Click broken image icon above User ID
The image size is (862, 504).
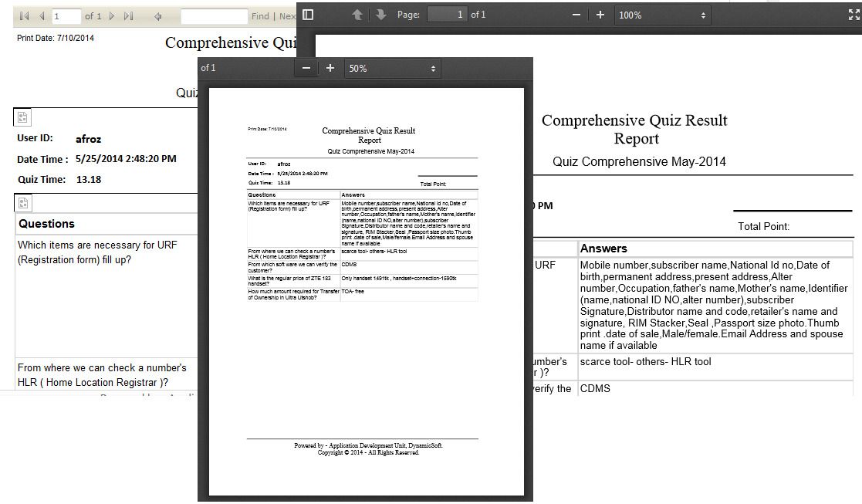(x=23, y=117)
